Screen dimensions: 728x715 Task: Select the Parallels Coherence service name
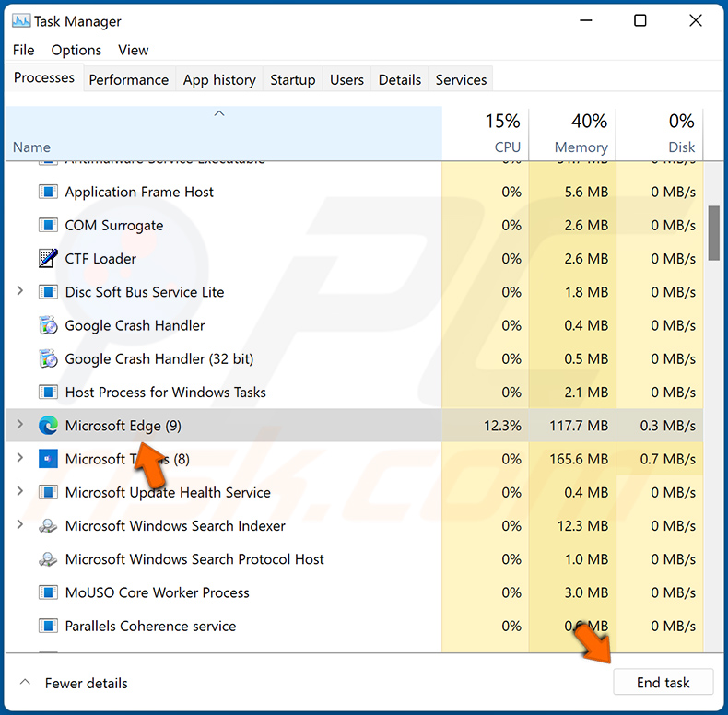tap(150, 626)
